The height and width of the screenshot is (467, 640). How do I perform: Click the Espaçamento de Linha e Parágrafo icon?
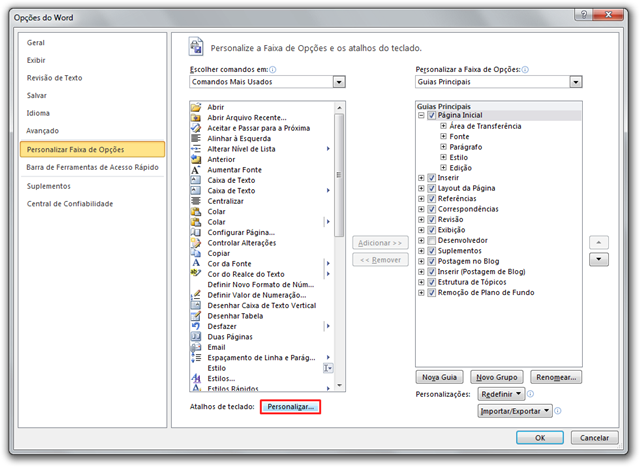point(196,358)
